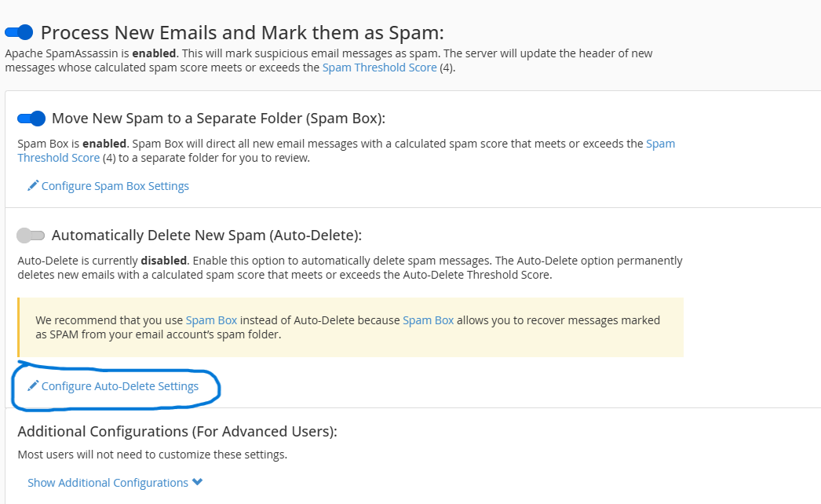Screen dimensions: 821x504
Task: Click "Most users will not need to customize" text
Action: coord(152,455)
